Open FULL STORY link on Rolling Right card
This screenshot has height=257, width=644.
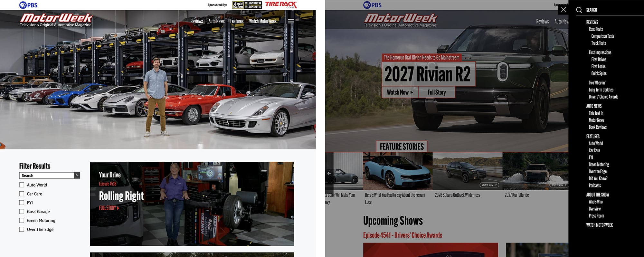pyautogui.click(x=109, y=208)
